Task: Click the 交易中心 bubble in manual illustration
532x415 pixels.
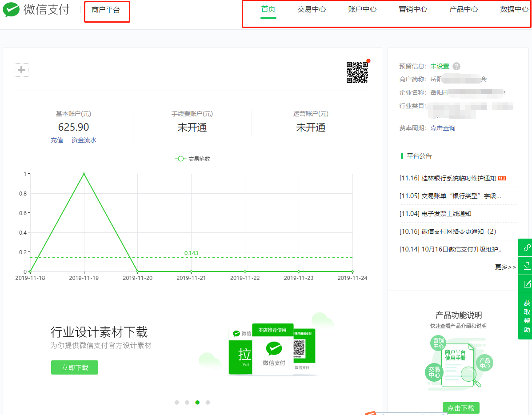Action: click(434, 372)
